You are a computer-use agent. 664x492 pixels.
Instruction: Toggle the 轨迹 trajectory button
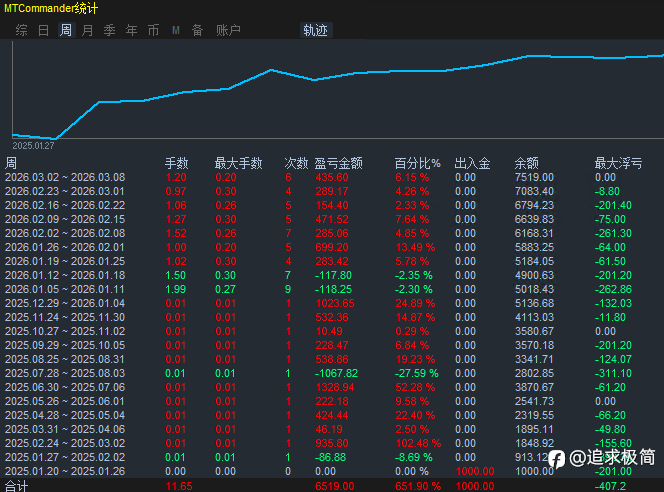point(315,30)
